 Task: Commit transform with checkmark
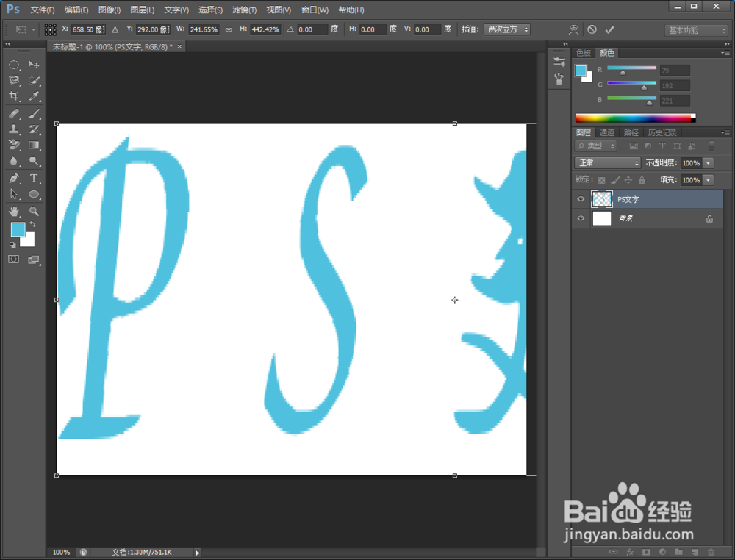pos(609,29)
